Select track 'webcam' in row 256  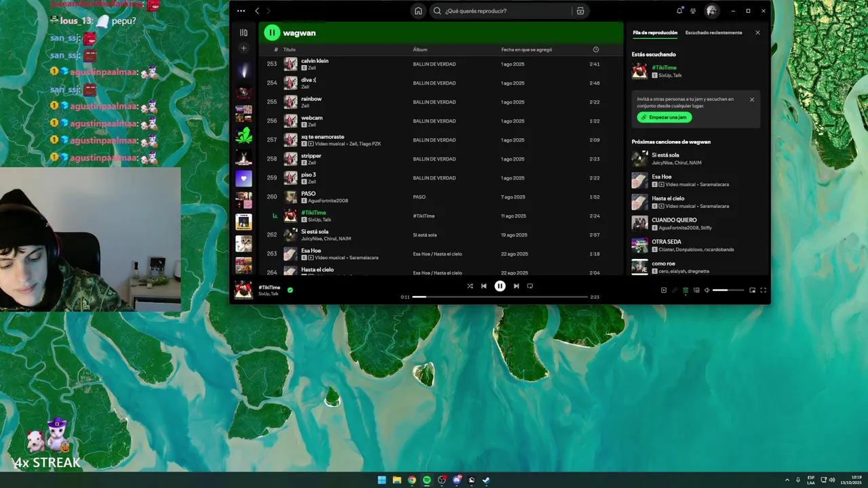[x=312, y=118]
